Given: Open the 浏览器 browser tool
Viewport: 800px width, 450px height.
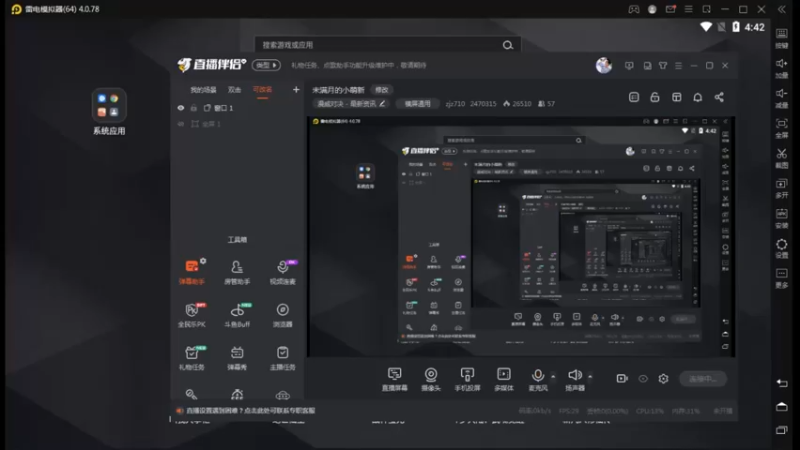Looking at the screenshot, I should 282,315.
